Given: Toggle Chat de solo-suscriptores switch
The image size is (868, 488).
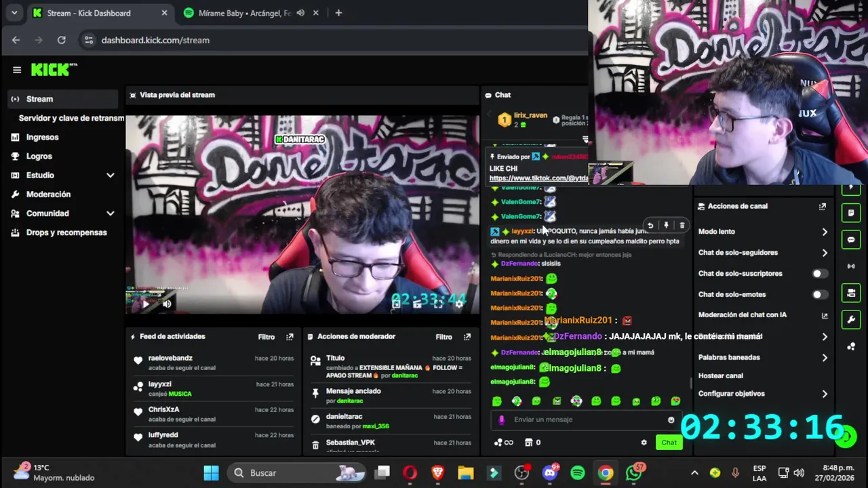Looking at the screenshot, I should pyautogui.click(x=820, y=274).
